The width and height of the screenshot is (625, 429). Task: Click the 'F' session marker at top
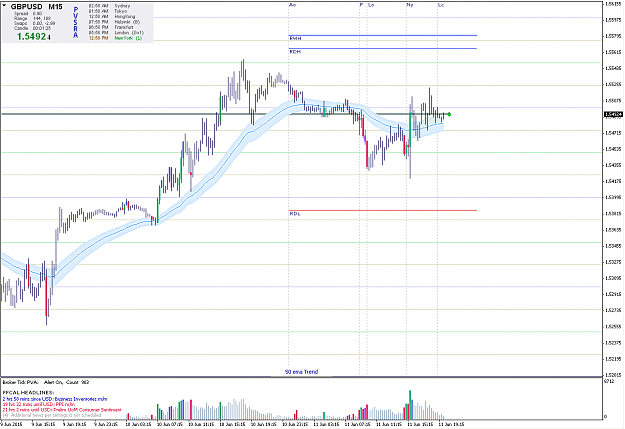(361, 5)
